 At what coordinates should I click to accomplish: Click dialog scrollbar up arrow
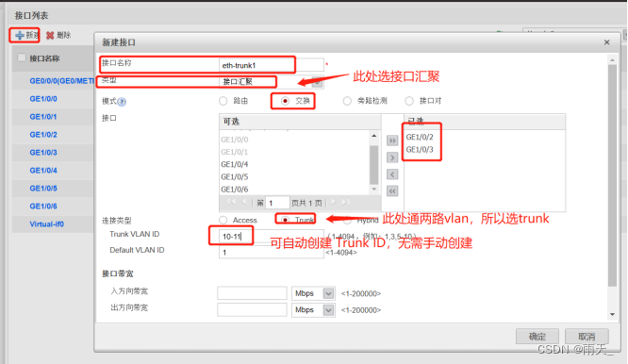tap(612, 60)
